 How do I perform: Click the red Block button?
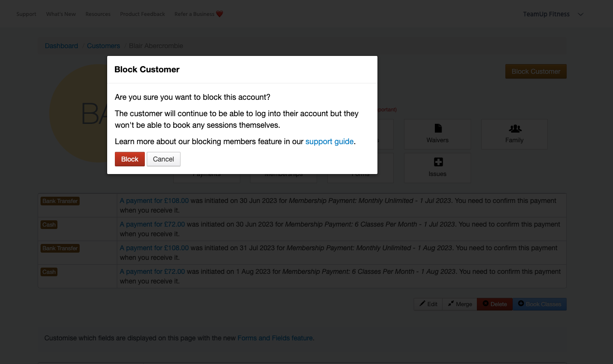129,159
